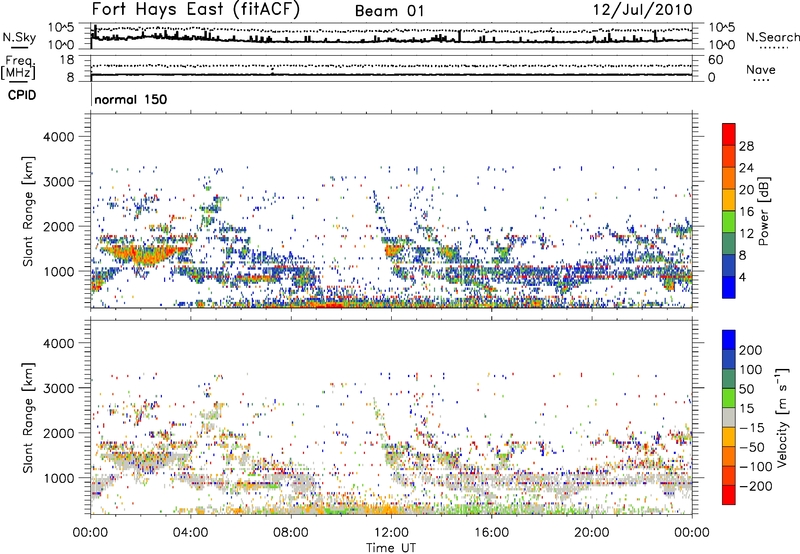The height and width of the screenshot is (554, 800).
Task: Click the '04:00' time axis tick
Action: click(190, 533)
